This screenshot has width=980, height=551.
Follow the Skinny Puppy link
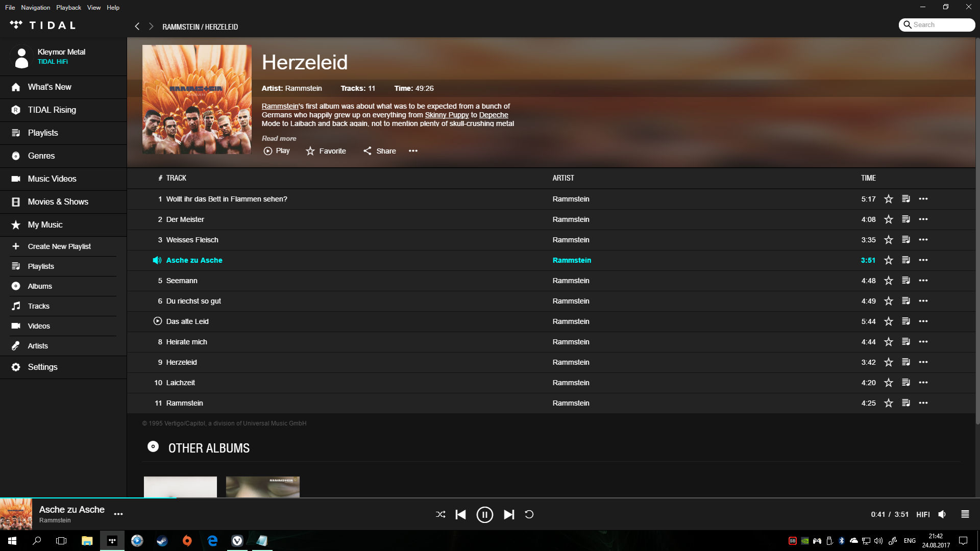coord(447,115)
